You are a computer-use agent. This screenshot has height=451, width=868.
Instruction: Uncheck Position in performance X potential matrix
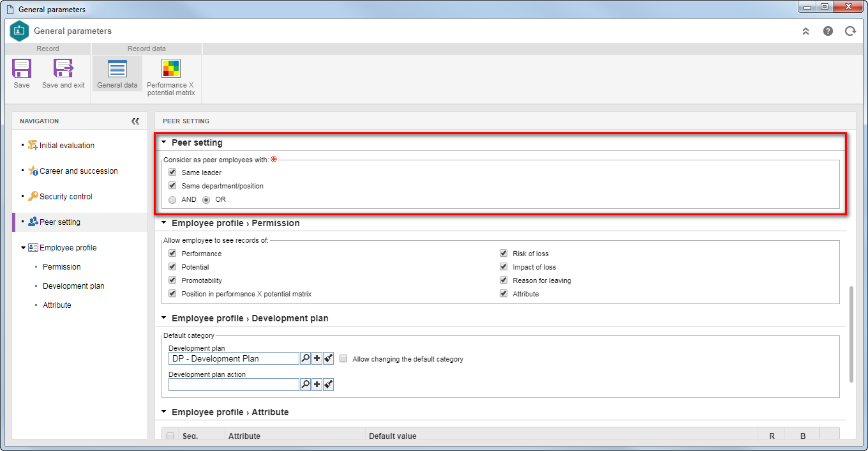[172, 294]
